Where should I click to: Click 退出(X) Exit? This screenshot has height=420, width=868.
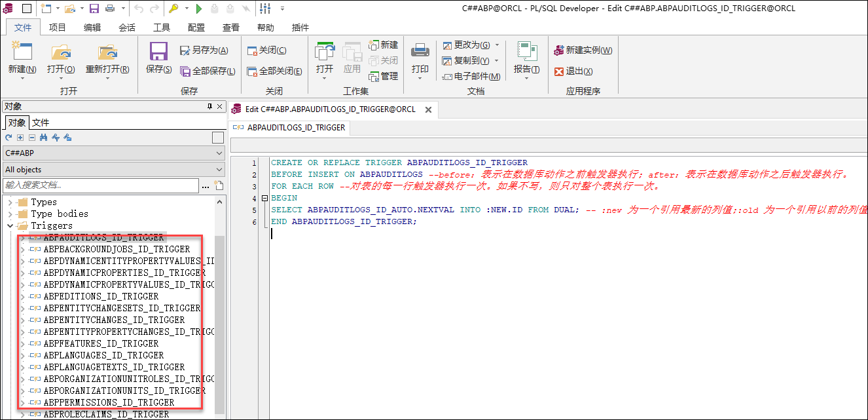[x=573, y=71]
